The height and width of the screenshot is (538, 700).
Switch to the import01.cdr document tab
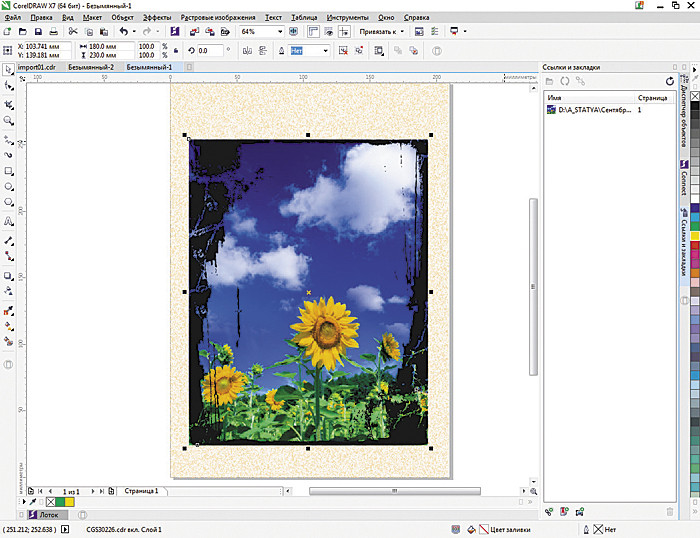click(x=37, y=67)
